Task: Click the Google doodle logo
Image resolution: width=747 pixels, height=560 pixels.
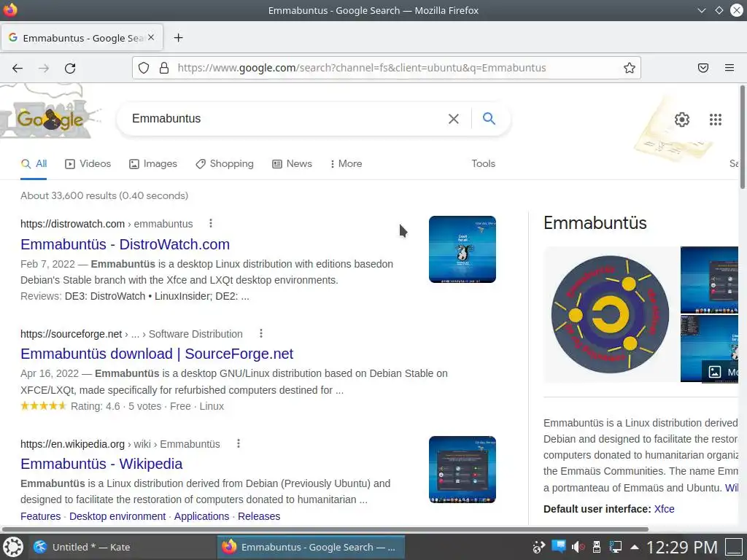Action: tap(50, 119)
